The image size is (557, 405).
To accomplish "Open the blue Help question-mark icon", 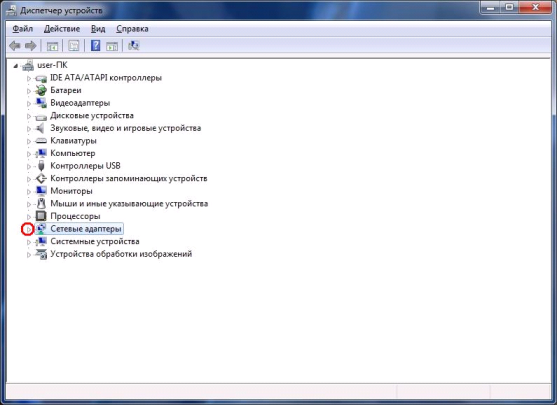I will tap(95, 46).
